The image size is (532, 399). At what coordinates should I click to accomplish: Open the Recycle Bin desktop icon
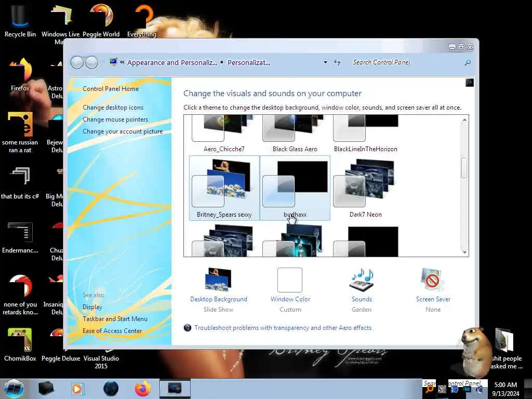(x=20, y=20)
